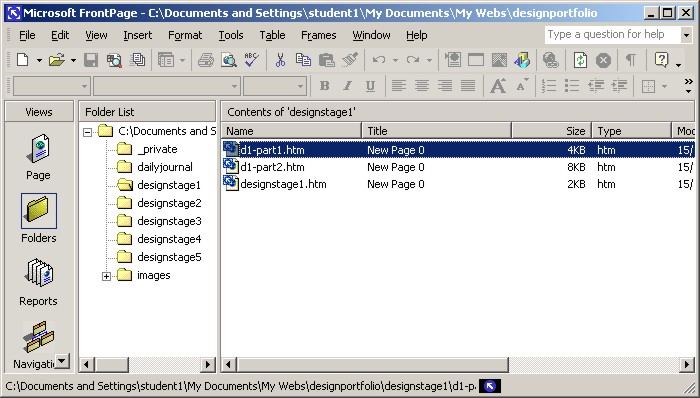Set Align Right paragraph alignment
The height and width of the screenshot is (398, 700).
445,86
